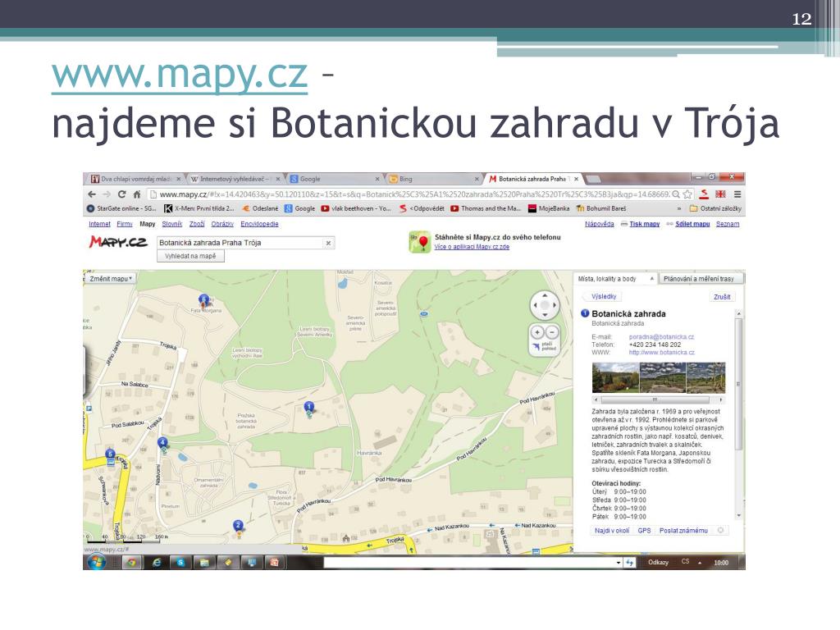Viewport: 840px width, 630px height.
Task: Expand the bookmarks overflow chevron
Action: point(679,208)
